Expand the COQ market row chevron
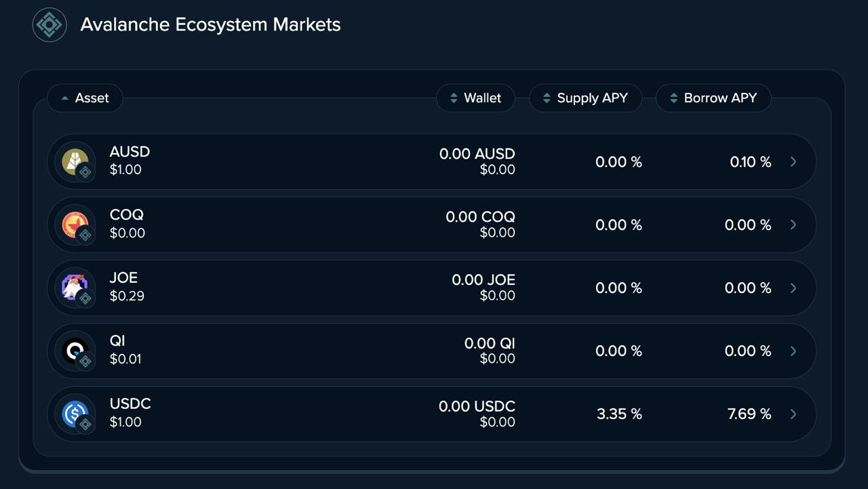868x489 pixels. (x=793, y=225)
